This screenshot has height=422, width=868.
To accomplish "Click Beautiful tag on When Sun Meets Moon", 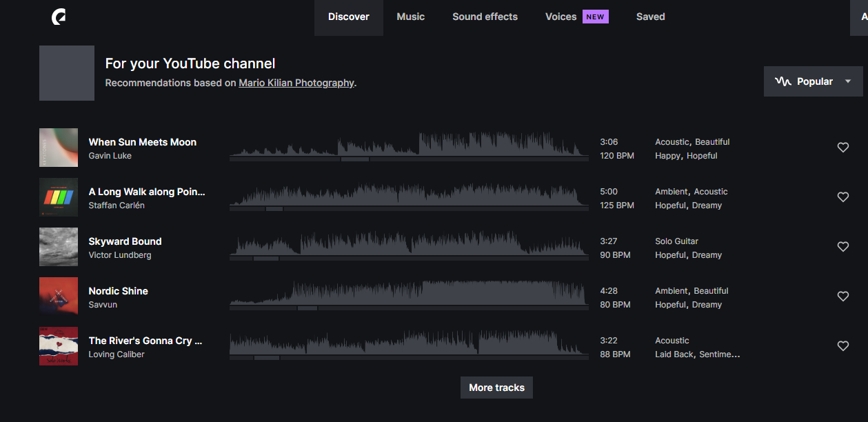I will pyautogui.click(x=711, y=142).
